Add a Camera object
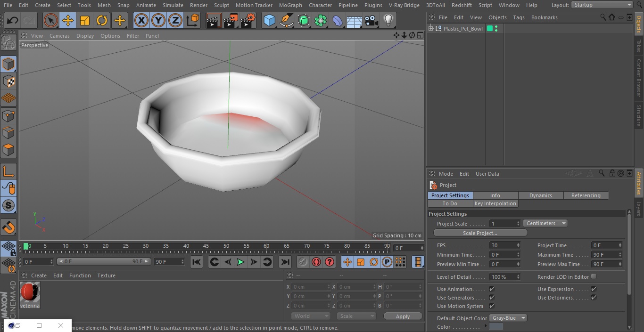 [x=372, y=20]
